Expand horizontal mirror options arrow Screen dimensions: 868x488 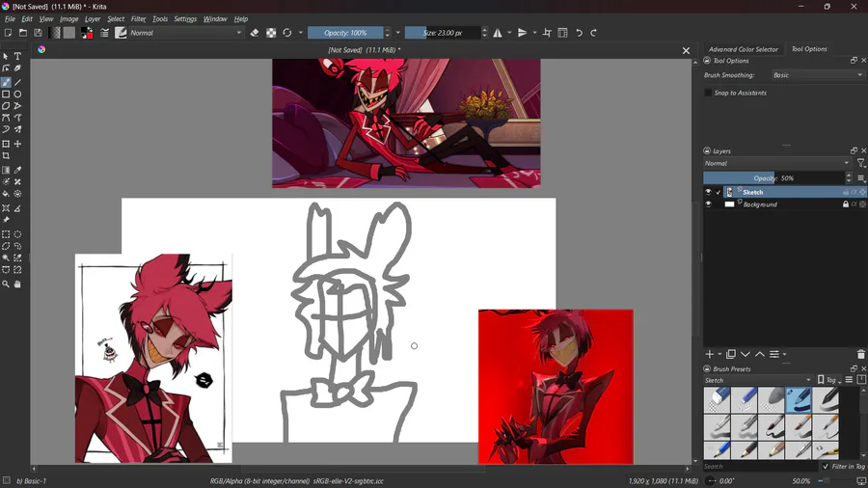tap(509, 33)
